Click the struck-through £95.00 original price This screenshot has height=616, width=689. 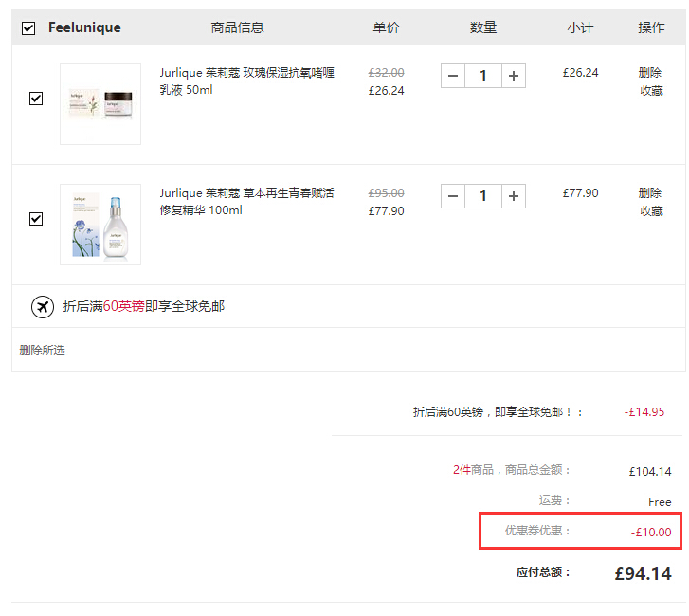pos(387,193)
